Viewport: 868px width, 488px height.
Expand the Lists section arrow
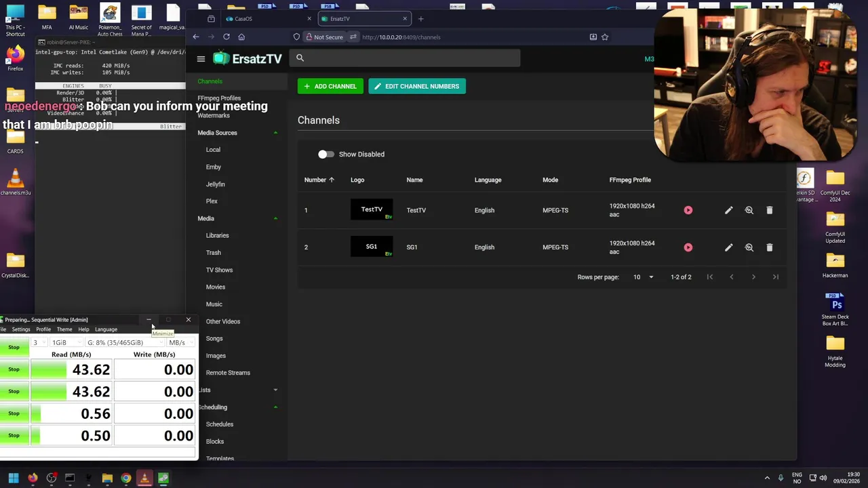pos(275,390)
